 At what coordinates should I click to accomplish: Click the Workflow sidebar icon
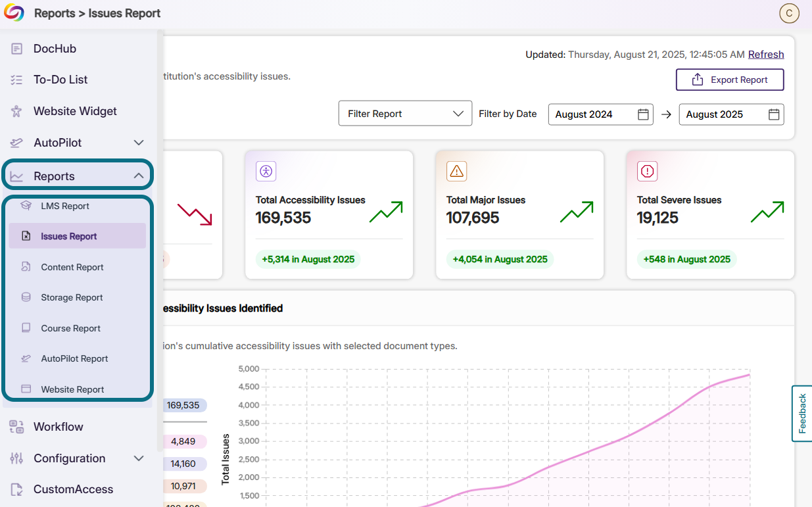pyautogui.click(x=17, y=427)
